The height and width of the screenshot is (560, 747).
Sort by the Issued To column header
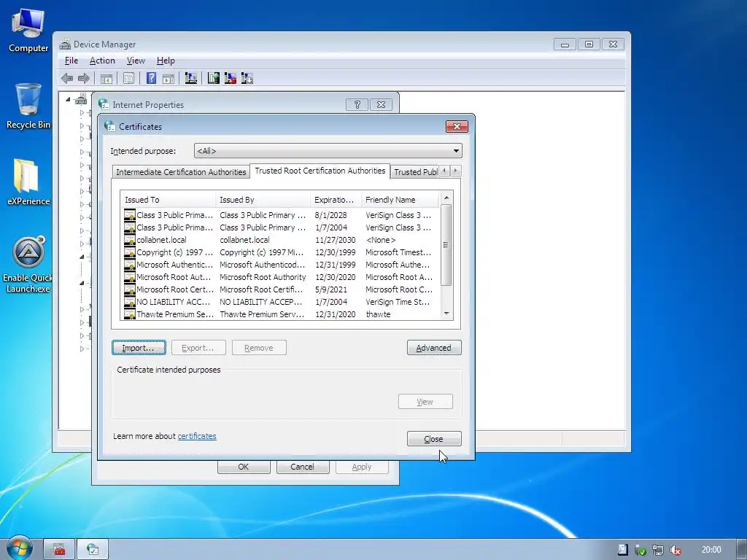(169, 200)
